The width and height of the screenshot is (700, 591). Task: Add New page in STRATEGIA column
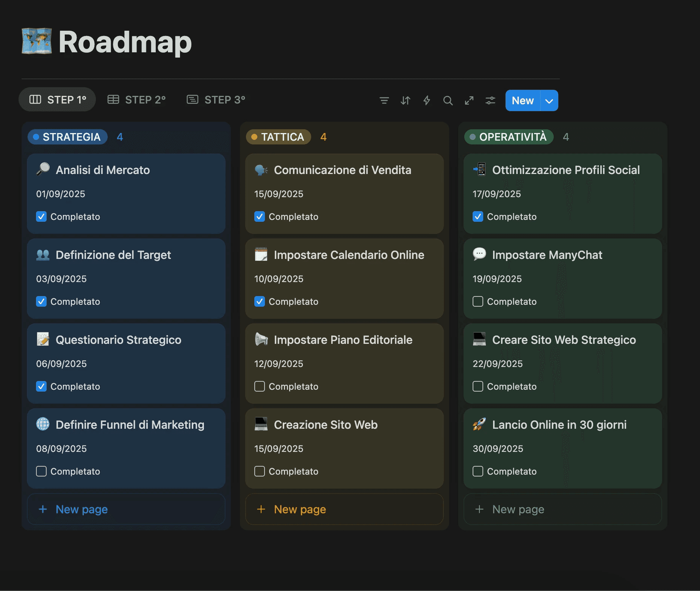point(126,509)
